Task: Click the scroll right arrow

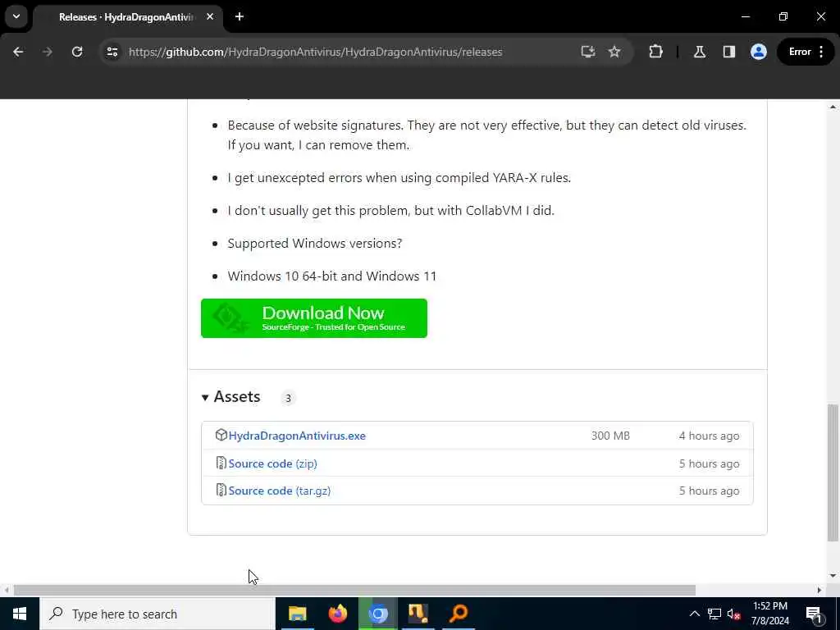Action: (819, 591)
